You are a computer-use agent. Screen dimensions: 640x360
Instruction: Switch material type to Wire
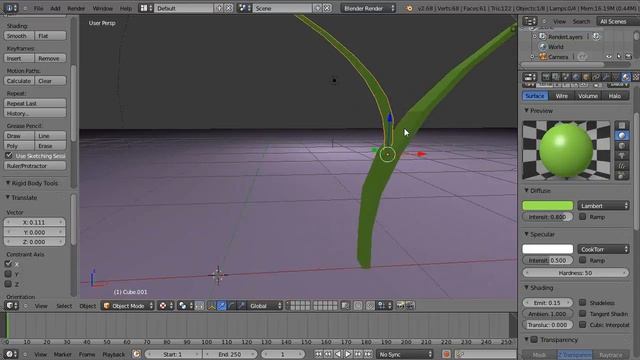tap(562, 96)
